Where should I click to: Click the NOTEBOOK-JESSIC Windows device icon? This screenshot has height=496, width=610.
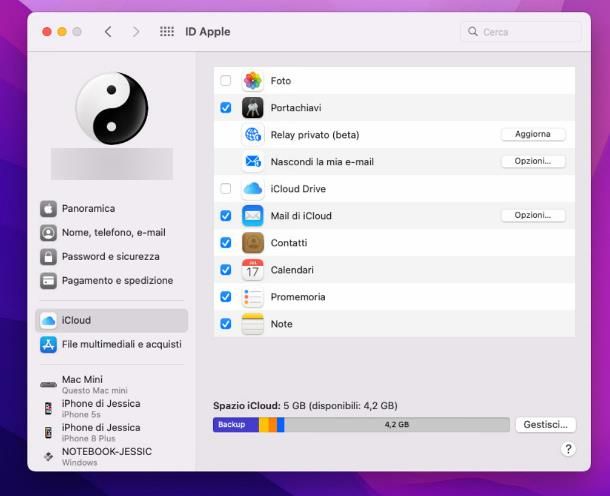(x=48, y=456)
